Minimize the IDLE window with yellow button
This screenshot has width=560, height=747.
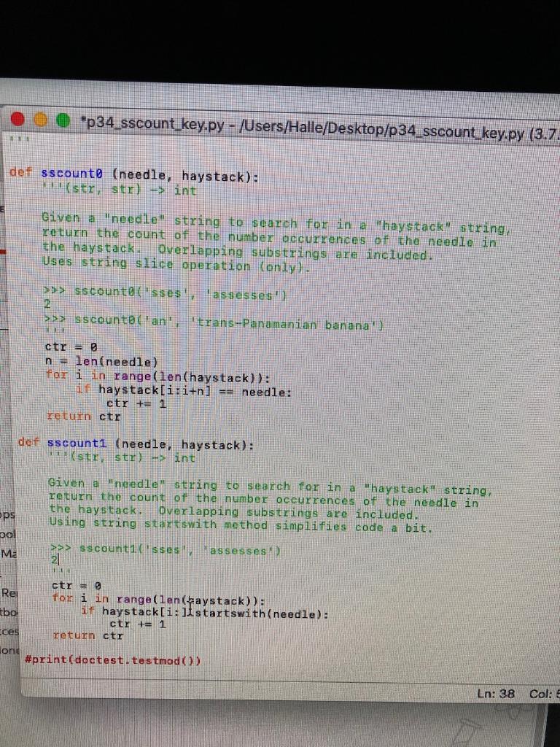[41, 120]
